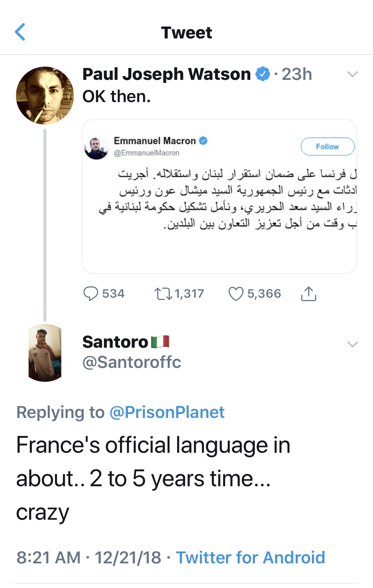Tap the retweet icon
Image resolution: width=373 pixels, height=588 pixels.
163,294
